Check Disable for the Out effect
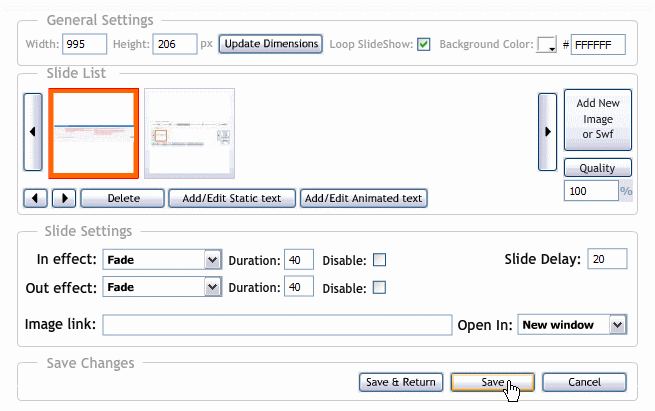The width and height of the screenshot is (655, 411). tap(379, 287)
